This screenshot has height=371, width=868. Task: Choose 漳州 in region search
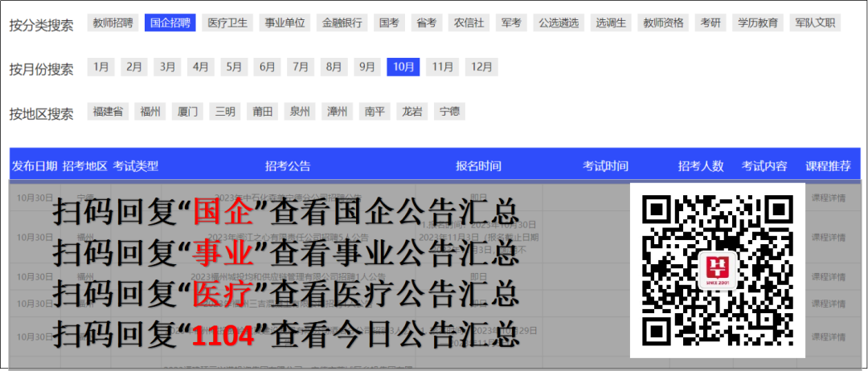[337, 111]
